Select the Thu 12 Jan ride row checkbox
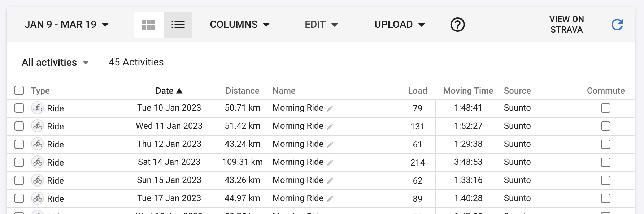Screen dimensions: 644x214 (x=19, y=144)
